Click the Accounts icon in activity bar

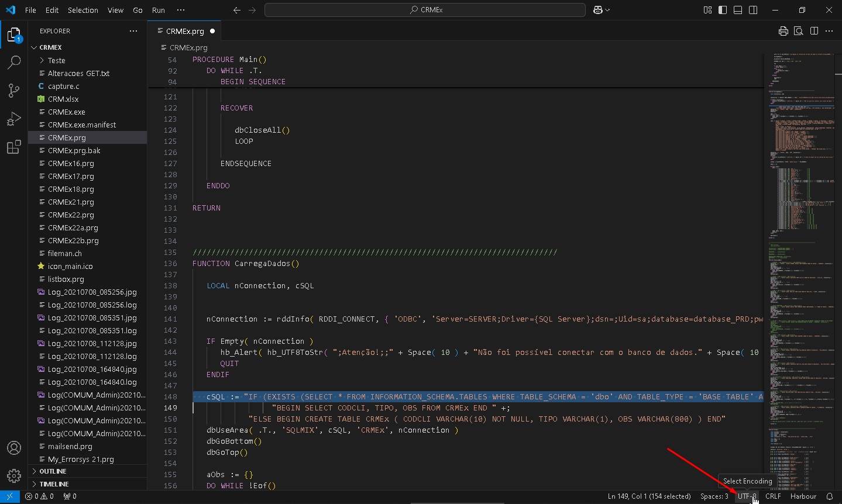(x=14, y=448)
